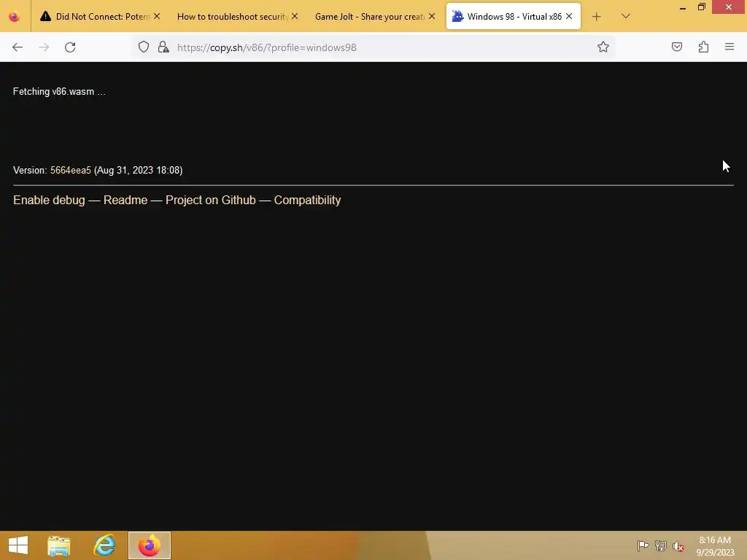Viewport: 747px width, 560px height.
Task: Close the Game Jolt tab
Action: coord(432,16)
